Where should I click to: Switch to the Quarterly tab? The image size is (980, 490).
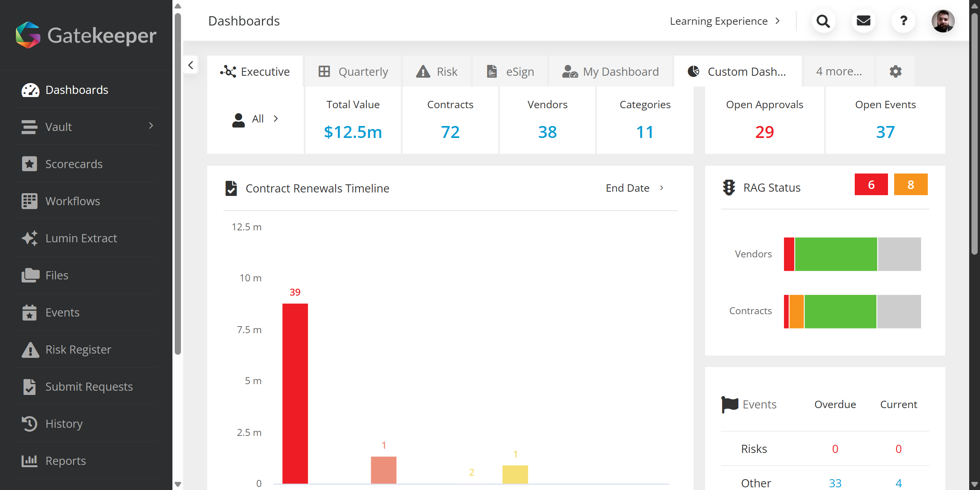[x=353, y=71]
